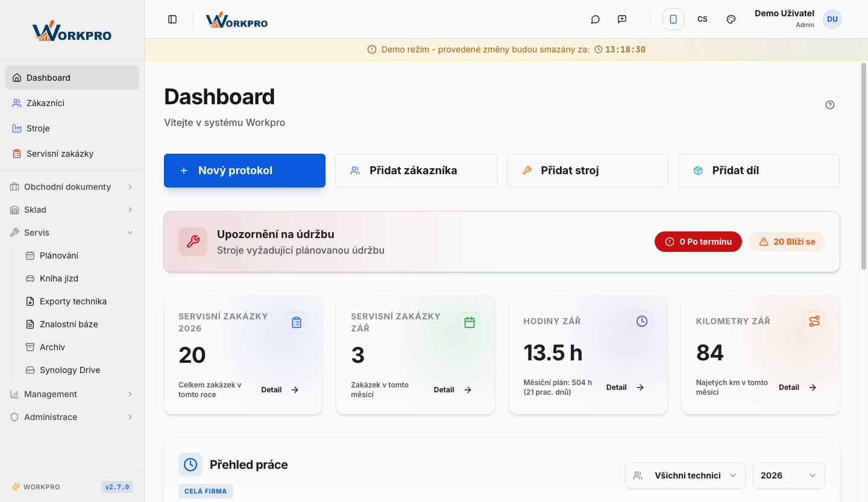Open the 2026 year dropdown
This screenshot has width=868, height=502.
(789, 475)
